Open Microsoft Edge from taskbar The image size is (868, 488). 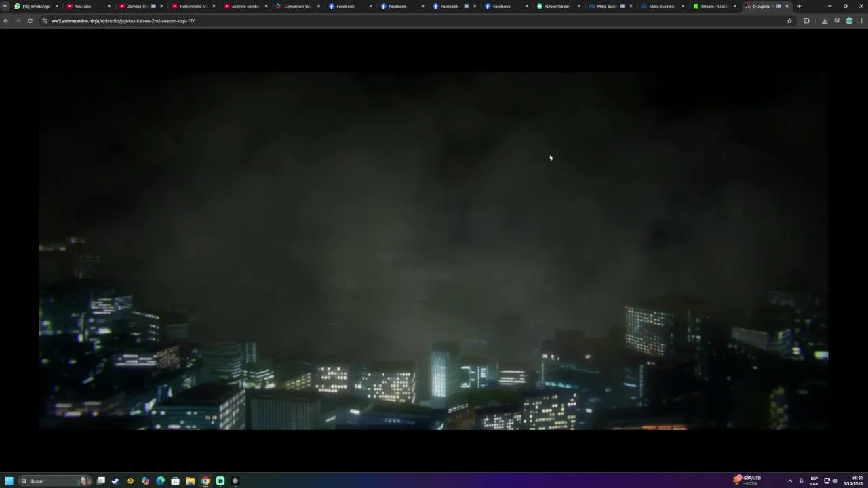pyautogui.click(x=160, y=481)
